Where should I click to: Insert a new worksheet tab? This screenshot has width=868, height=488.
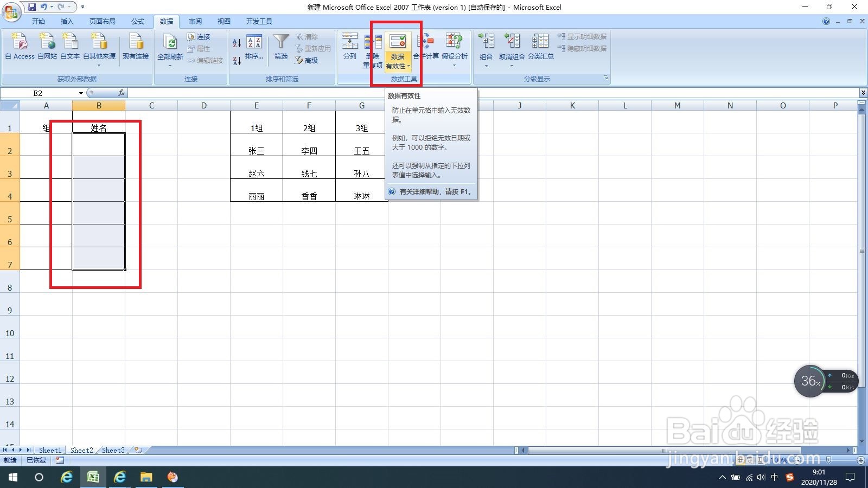139,450
